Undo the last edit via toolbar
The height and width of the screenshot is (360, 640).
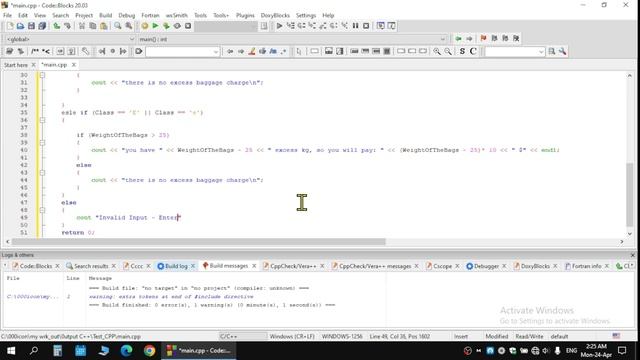pos(57,26)
